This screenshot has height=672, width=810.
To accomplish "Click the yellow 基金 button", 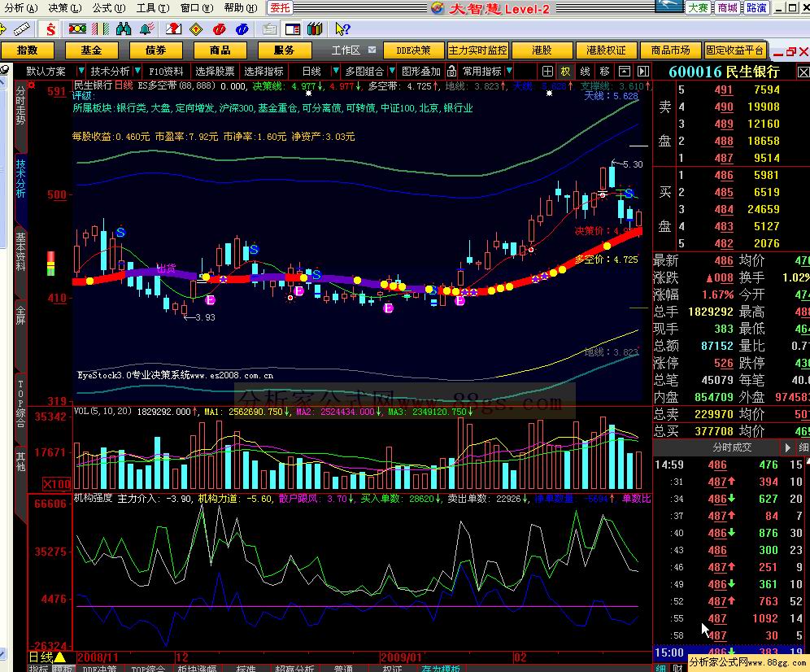I will [91, 50].
